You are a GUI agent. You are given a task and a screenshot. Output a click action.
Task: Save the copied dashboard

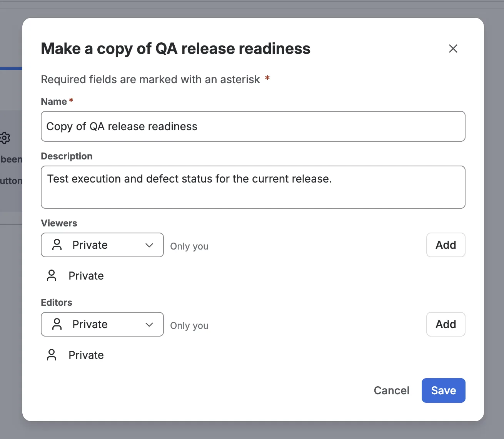click(444, 390)
